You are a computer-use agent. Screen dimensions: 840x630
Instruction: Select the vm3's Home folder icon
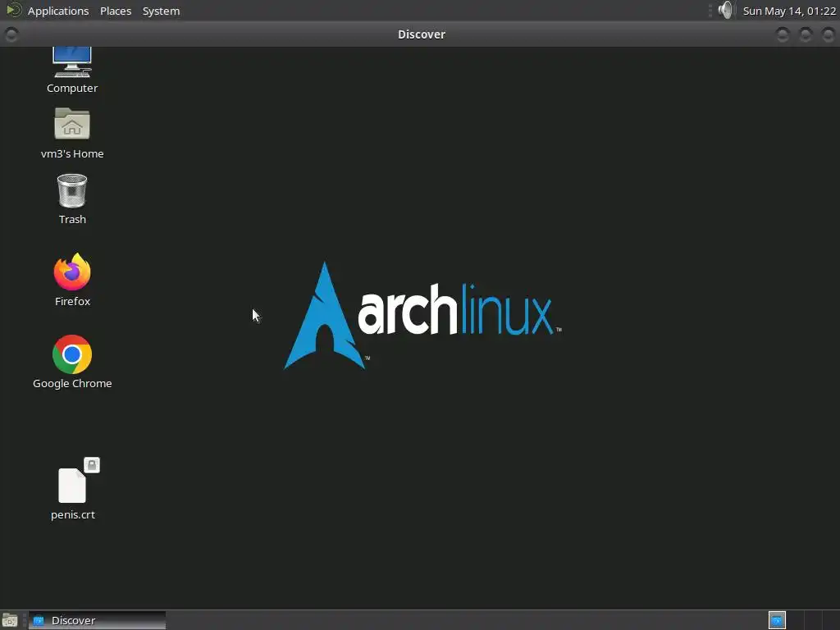point(72,124)
